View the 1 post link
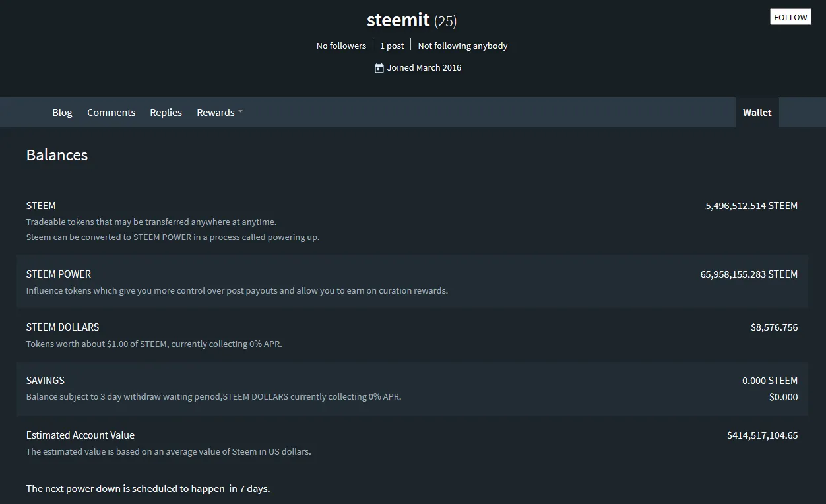Image resolution: width=826 pixels, height=504 pixels. tap(392, 46)
